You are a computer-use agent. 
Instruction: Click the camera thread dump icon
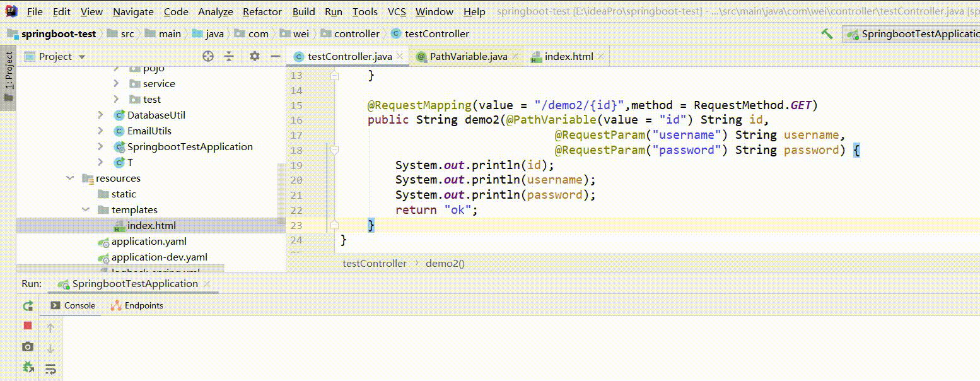pyautogui.click(x=28, y=346)
